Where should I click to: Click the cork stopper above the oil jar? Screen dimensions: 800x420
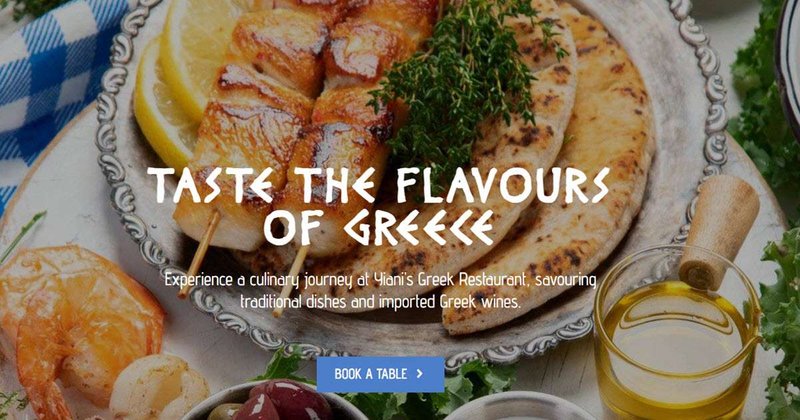point(719,230)
